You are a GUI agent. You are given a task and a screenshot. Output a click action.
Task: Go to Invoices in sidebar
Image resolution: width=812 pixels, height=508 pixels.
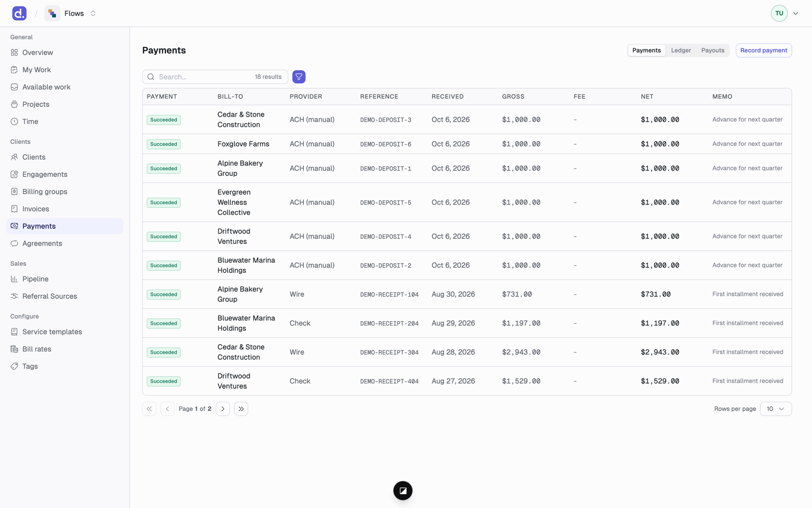tap(36, 209)
